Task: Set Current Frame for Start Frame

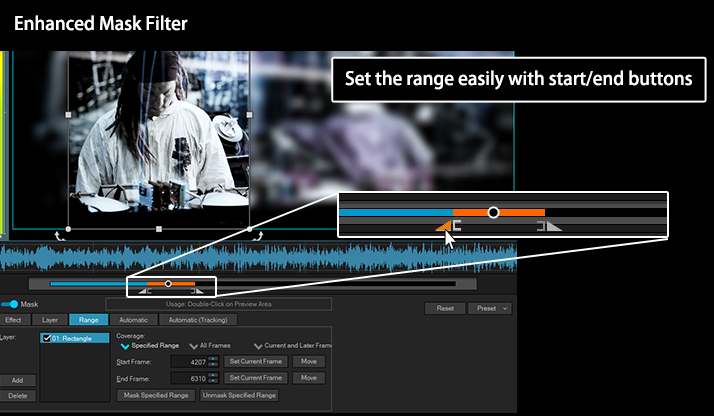Action: [x=256, y=361]
